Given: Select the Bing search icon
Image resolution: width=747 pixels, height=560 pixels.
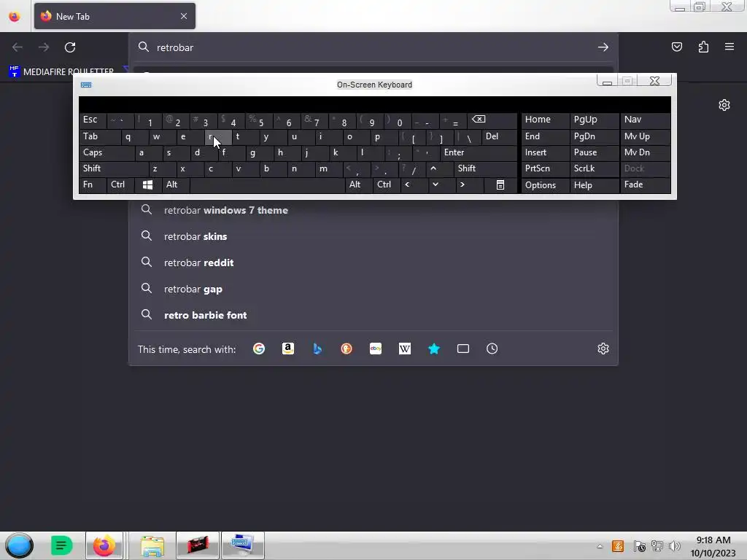Looking at the screenshot, I should point(317,349).
